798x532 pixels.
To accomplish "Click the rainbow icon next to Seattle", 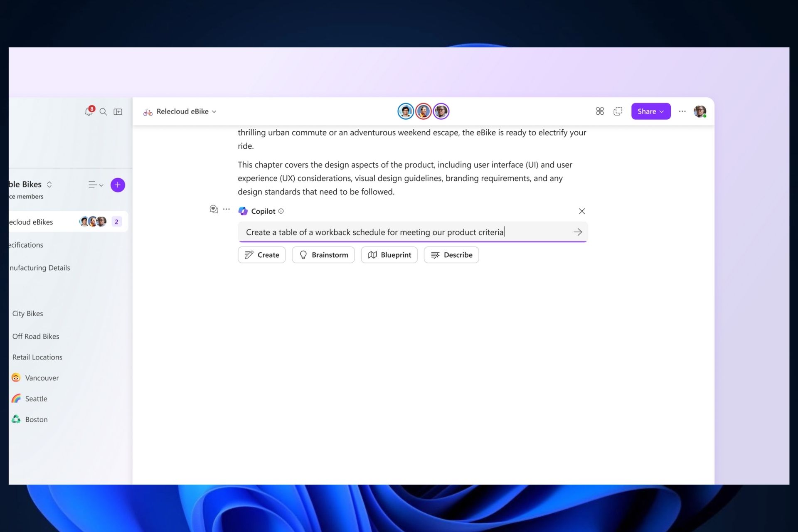I will click(16, 398).
